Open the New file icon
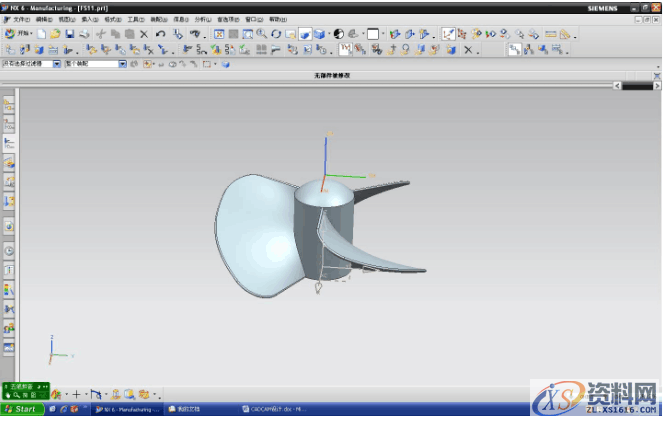664x423 pixels. (x=41, y=34)
